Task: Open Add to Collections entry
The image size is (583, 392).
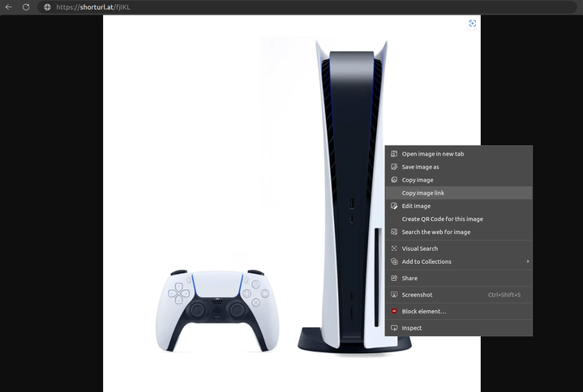Action: point(459,262)
